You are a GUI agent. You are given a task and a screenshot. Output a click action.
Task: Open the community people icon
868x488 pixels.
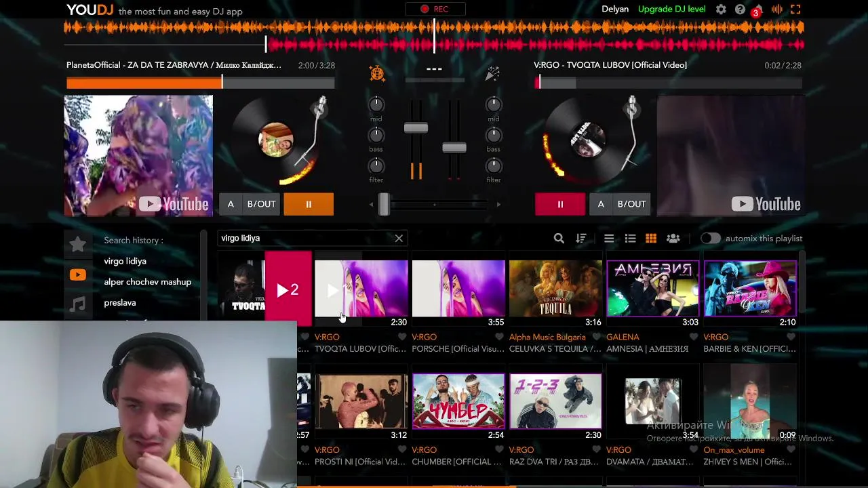tap(673, 239)
